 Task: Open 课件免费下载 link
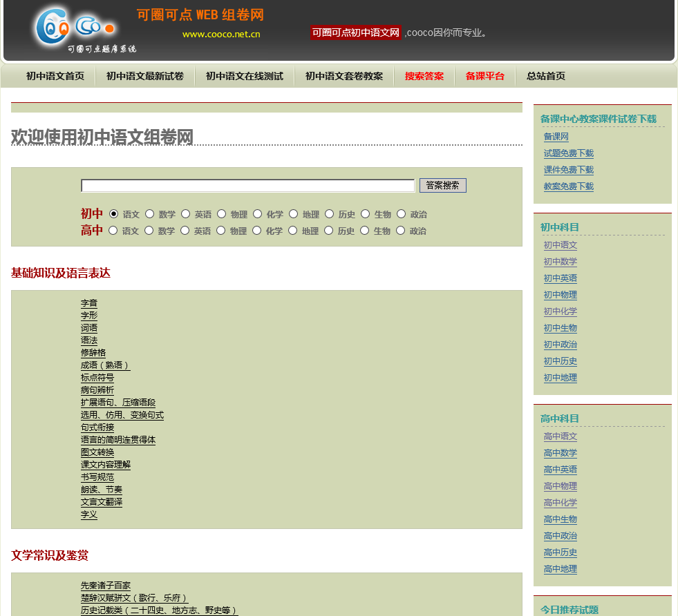click(x=569, y=170)
